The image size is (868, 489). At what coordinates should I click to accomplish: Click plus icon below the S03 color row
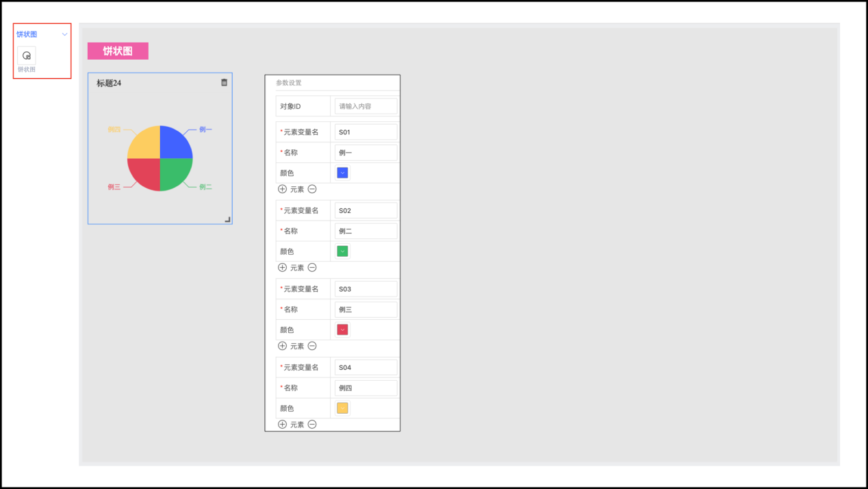click(x=282, y=346)
